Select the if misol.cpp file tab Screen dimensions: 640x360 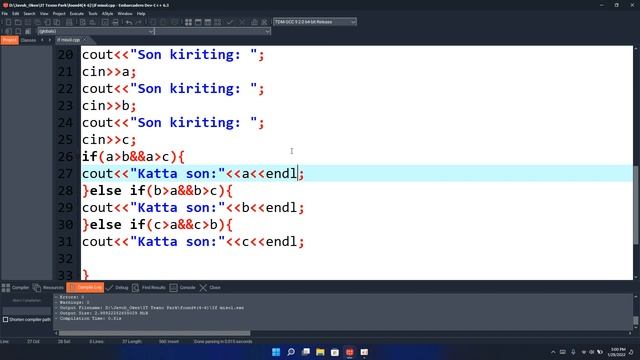click(x=69, y=40)
